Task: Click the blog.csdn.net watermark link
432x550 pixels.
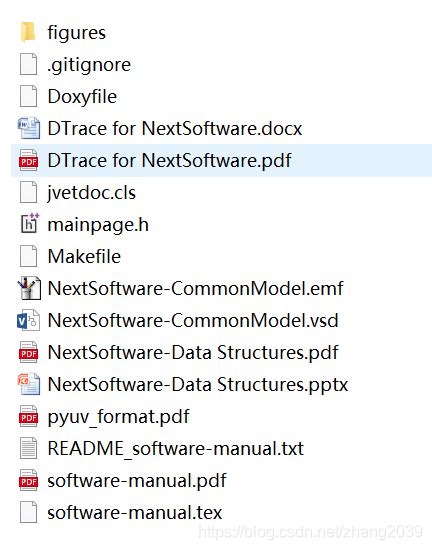Action: [310, 532]
